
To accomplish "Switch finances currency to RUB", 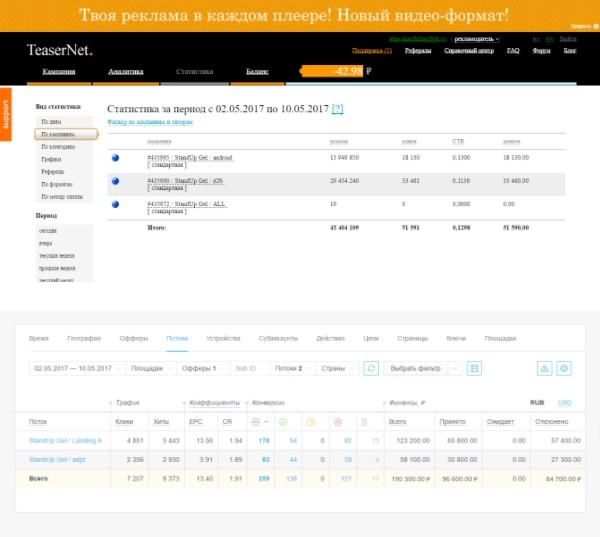I will pos(537,403).
